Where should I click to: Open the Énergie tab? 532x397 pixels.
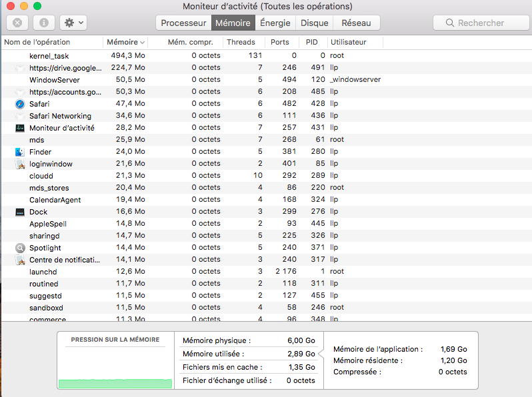(275, 23)
